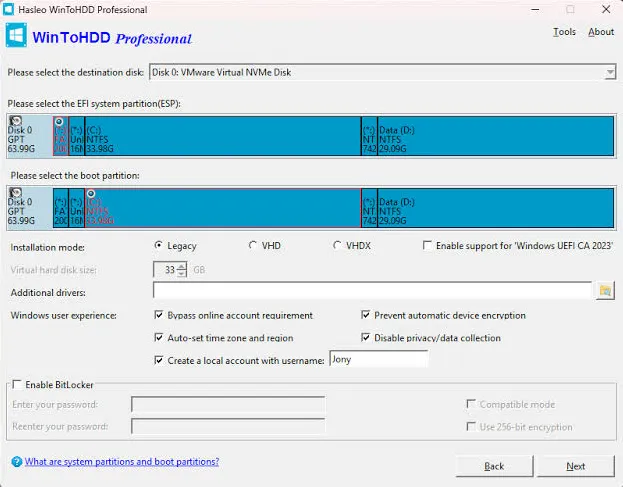Select C: partition as boot partition

click(223, 208)
